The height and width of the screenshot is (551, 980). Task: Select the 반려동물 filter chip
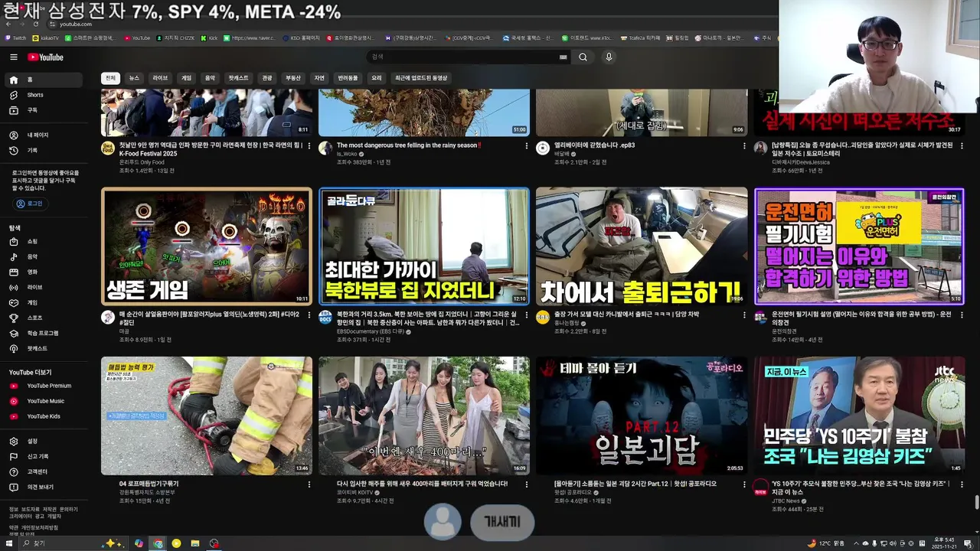(x=348, y=78)
